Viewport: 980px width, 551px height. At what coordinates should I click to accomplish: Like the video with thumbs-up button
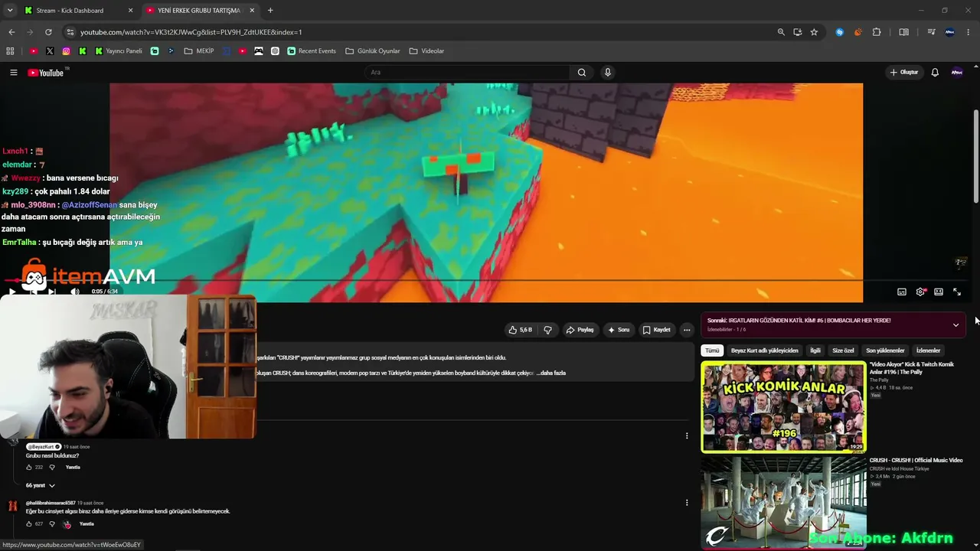pos(520,330)
